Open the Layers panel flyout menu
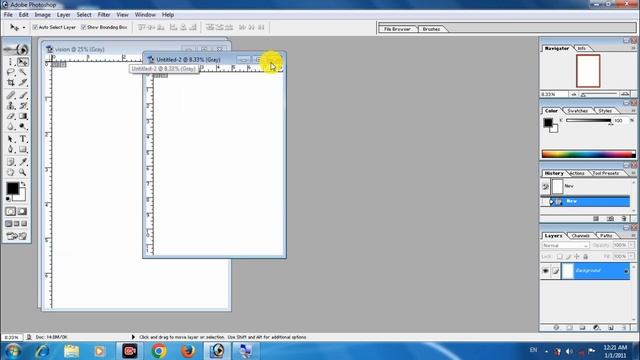The width and height of the screenshot is (640, 360). pos(633,236)
